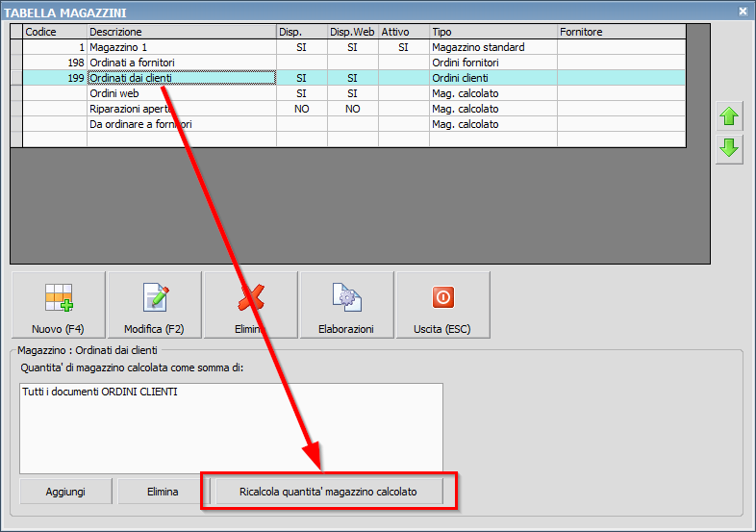Viewport: 756px width, 532px height.
Task: Click the Codice column header
Action: click(55, 32)
